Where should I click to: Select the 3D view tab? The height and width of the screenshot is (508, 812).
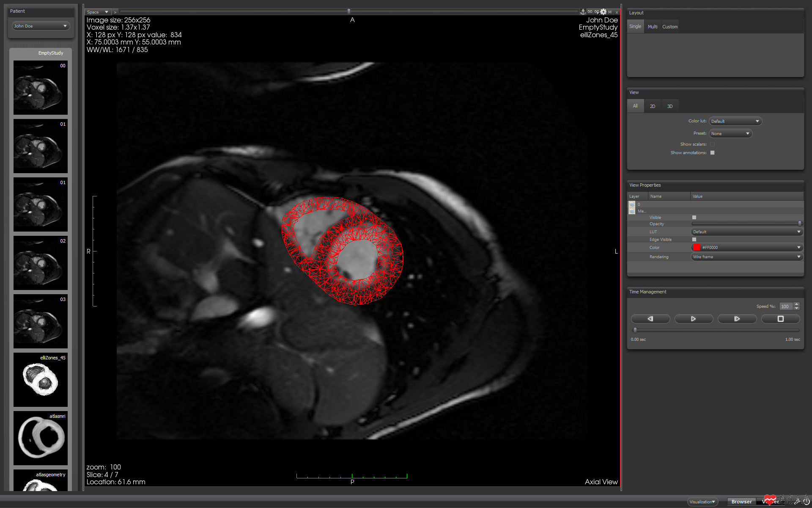coord(670,106)
